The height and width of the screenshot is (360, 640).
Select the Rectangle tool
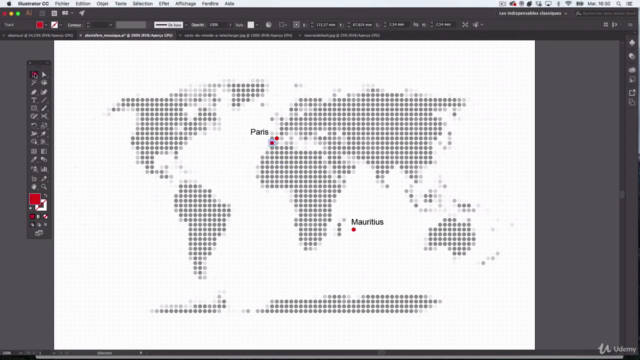[x=34, y=109]
